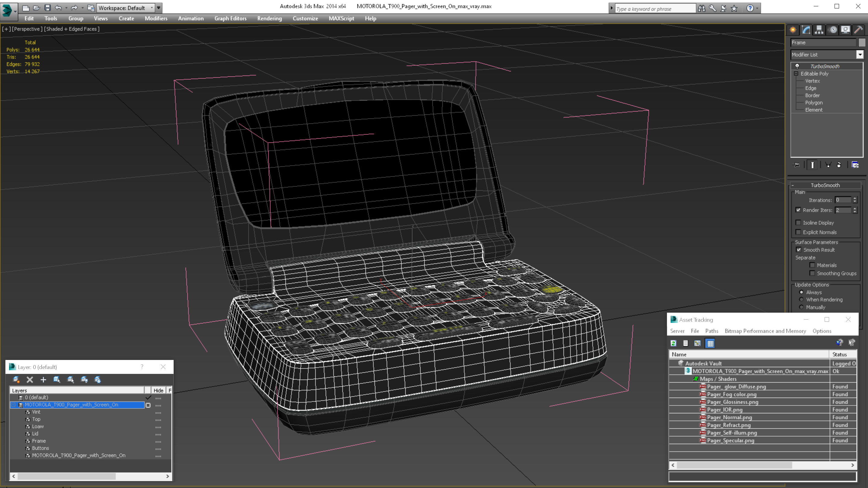Collapse the Editable Poly tree node
This screenshot has width=868, height=488.
point(796,74)
